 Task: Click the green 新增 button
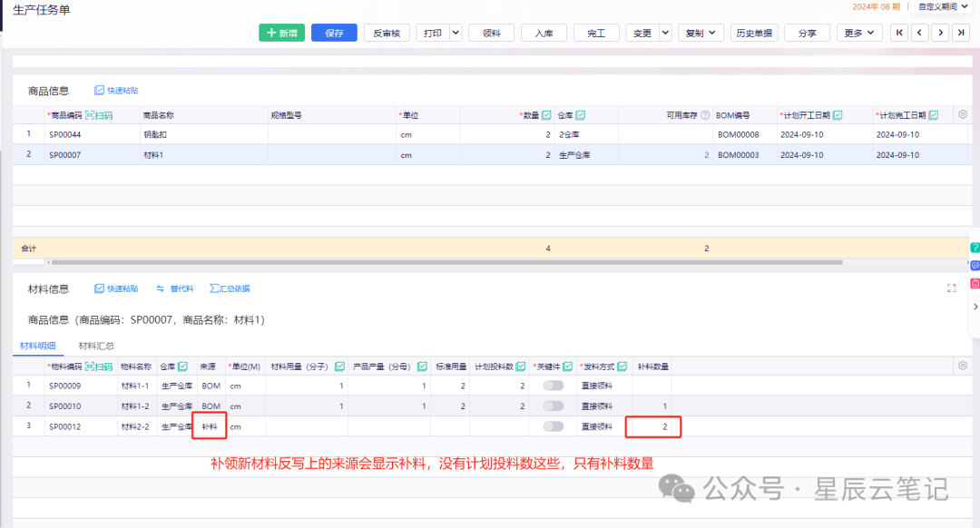[x=282, y=34]
